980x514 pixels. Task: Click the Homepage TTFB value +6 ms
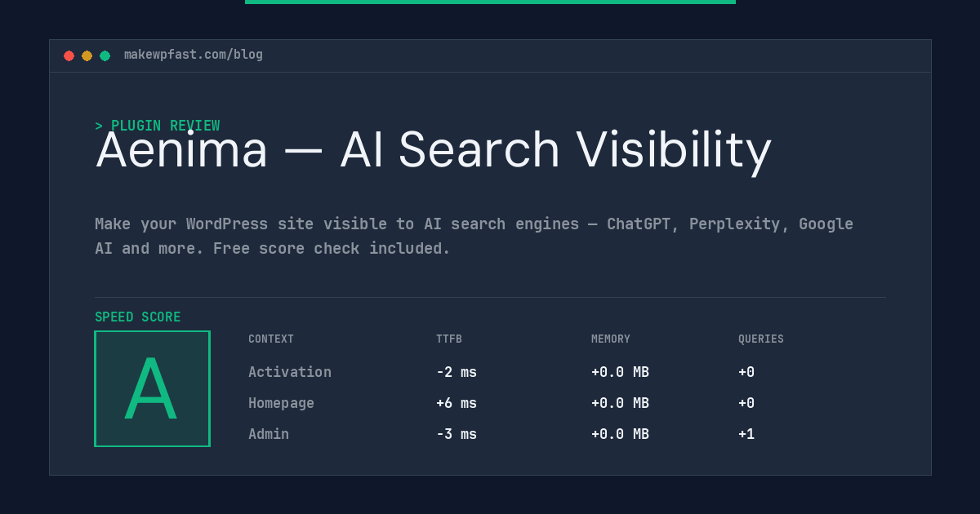[457, 403]
